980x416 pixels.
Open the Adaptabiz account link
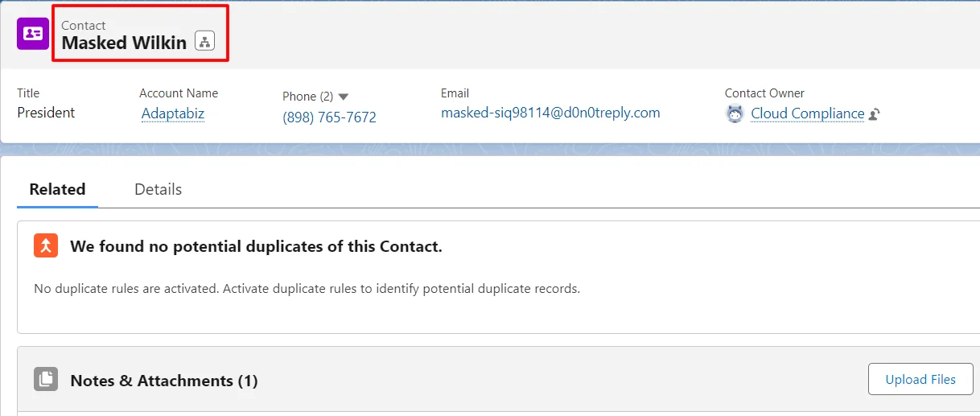pos(173,113)
